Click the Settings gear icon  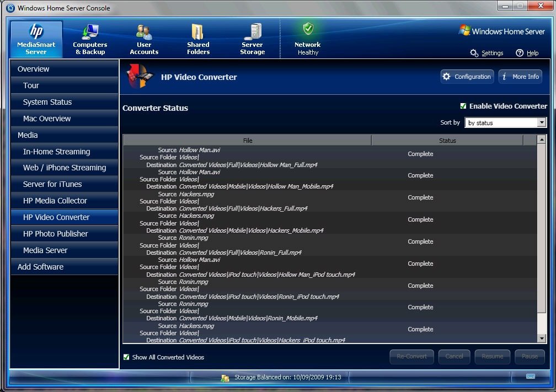click(x=474, y=53)
